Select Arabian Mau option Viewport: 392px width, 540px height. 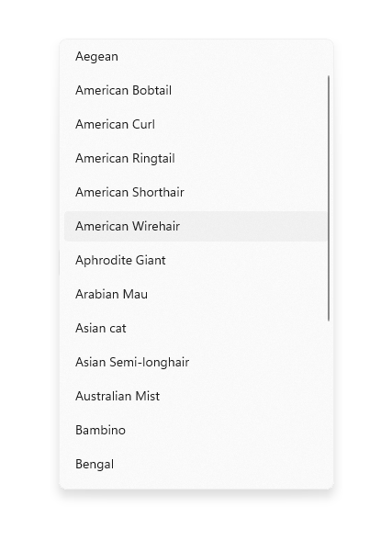[x=196, y=295]
